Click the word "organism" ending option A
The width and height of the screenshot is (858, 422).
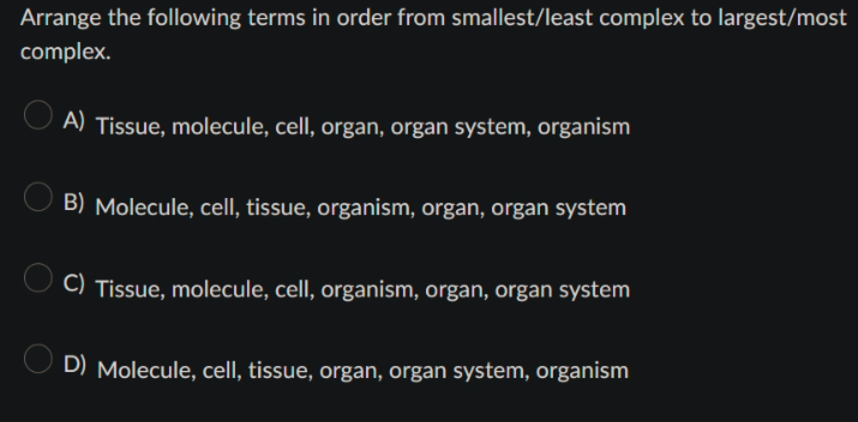click(584, 127)
